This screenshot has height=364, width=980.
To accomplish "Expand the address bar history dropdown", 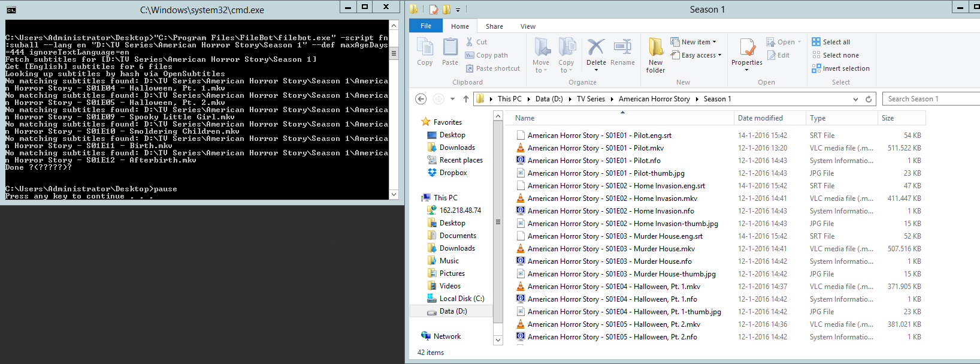I will pos(855,99).
